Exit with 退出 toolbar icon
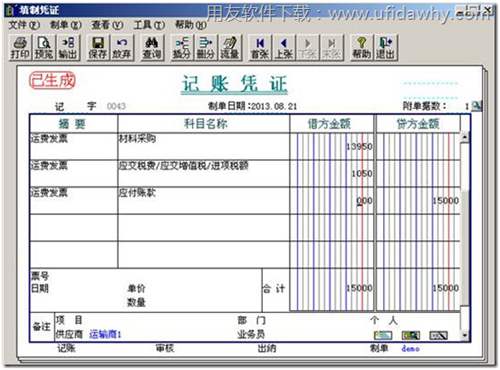Screen dimensions: 500x370 [386, 48]
